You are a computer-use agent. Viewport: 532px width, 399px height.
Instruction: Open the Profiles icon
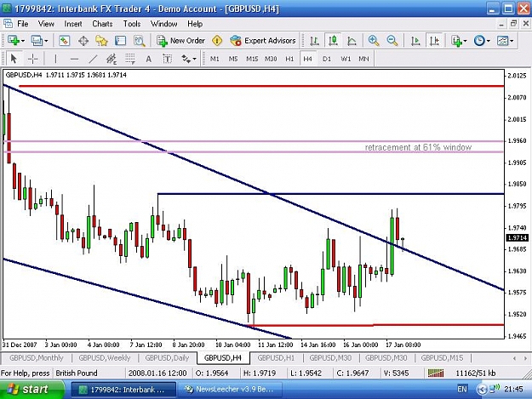pos(37,41)
